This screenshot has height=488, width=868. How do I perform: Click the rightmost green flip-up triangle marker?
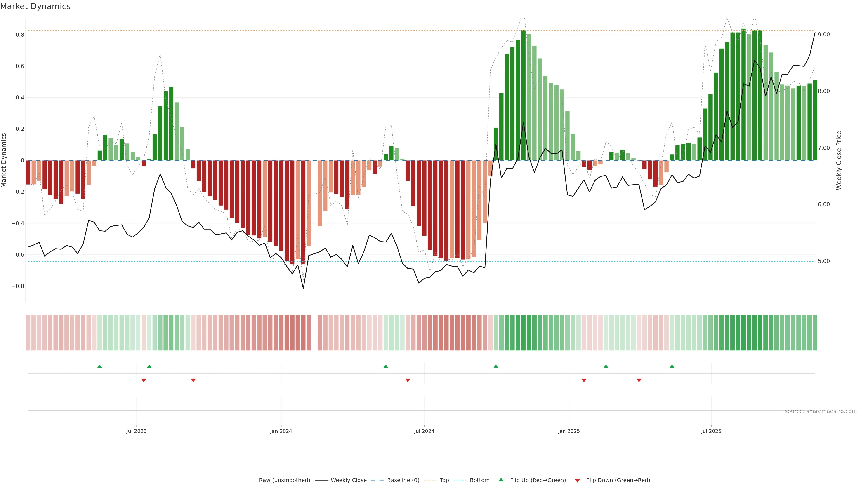[672, 366]
